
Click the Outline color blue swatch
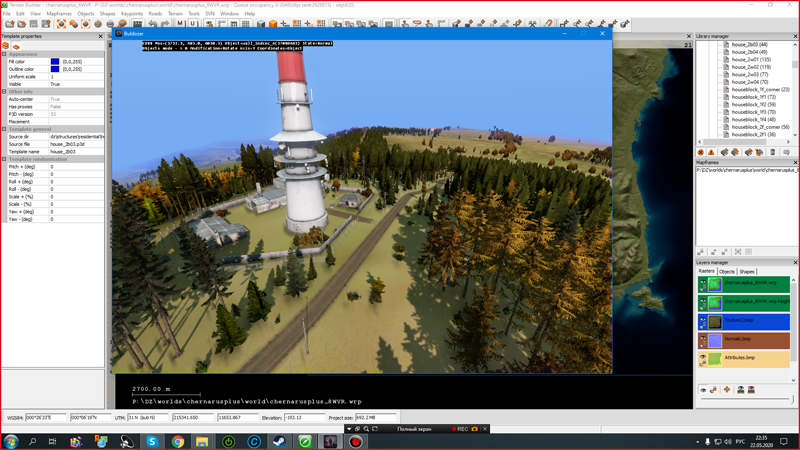[55, 69]
